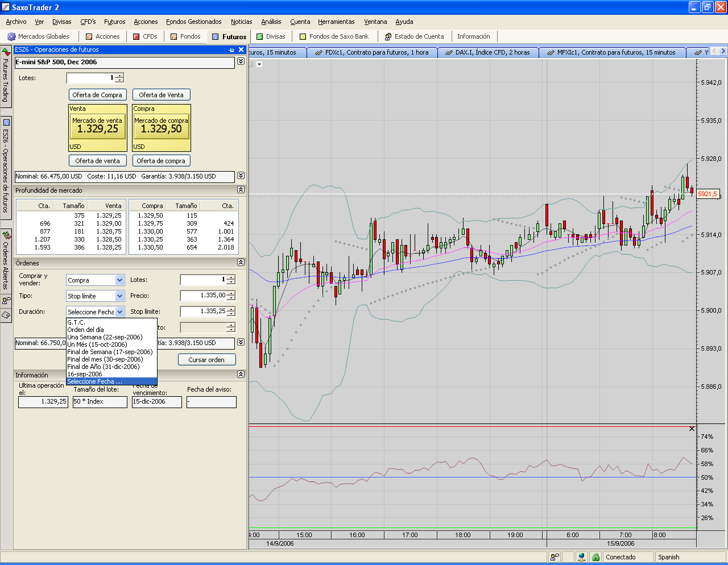
Task: Click the Precio 1.335,00 field
Action: [204, 296]
